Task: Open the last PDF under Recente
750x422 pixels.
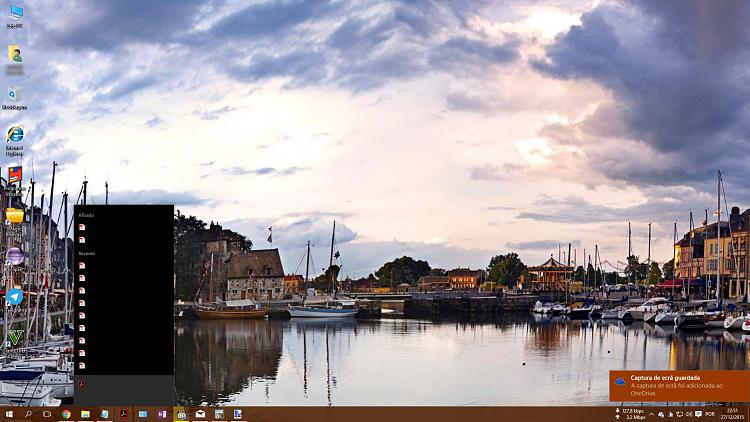Action: pyautogui.click(x=124, y=366)
